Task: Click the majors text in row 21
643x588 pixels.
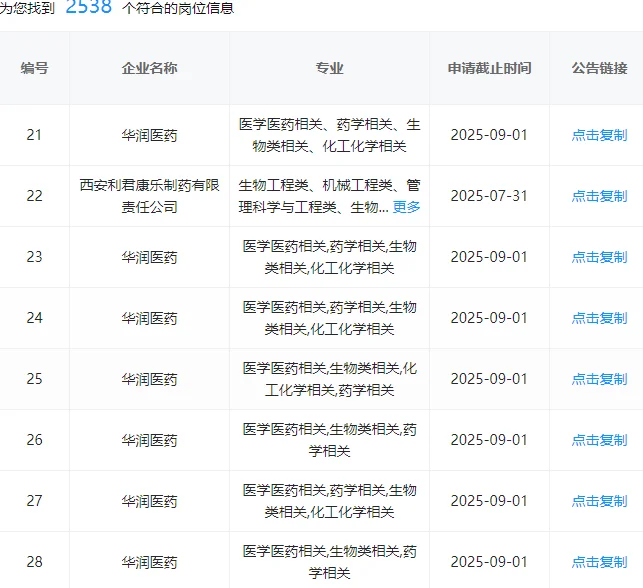Action: click(329, 135)
